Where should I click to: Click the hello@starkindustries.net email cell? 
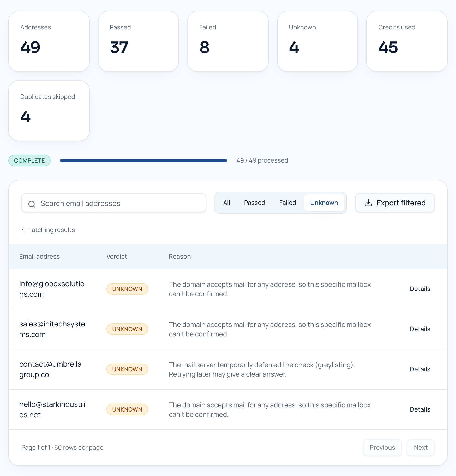pyautogui.click(x=52, y=409)
